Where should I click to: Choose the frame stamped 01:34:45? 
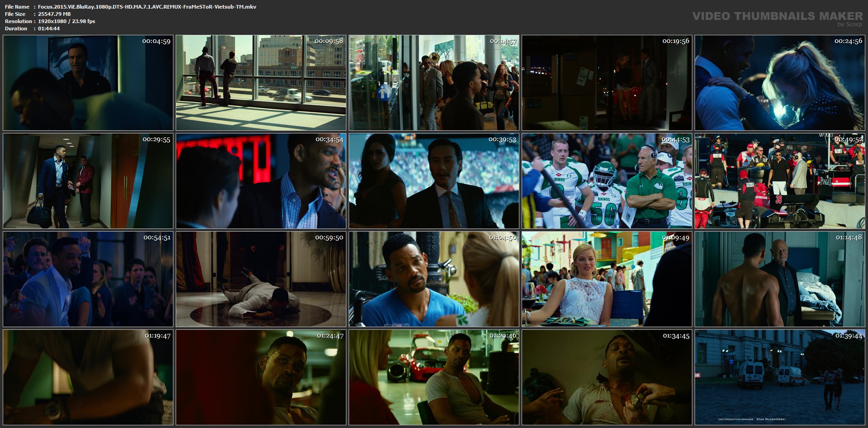[x=607, y=377]
